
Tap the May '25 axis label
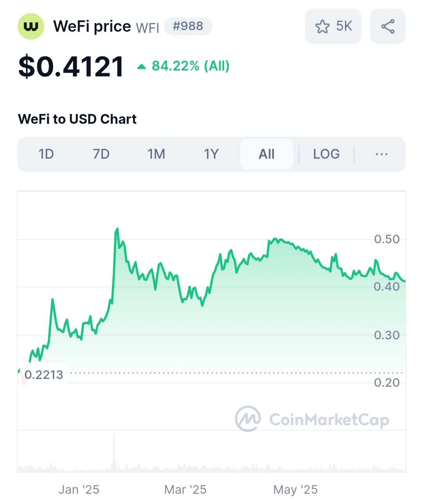point(295,489)
